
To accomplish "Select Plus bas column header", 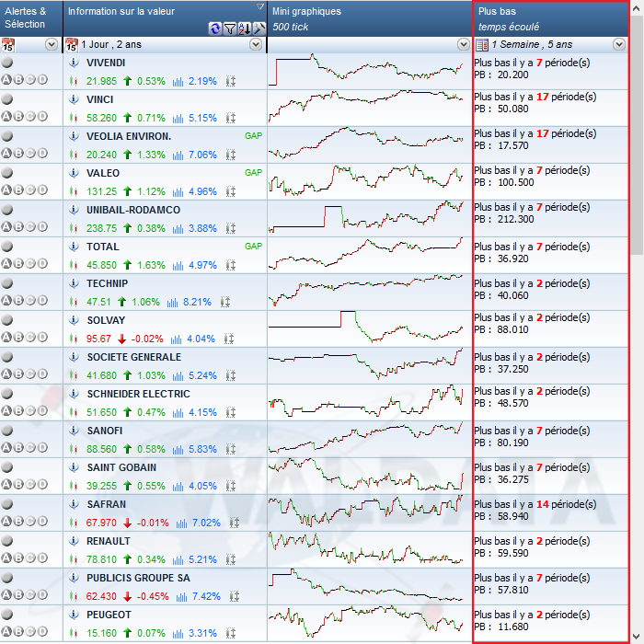I will [551, 18].
